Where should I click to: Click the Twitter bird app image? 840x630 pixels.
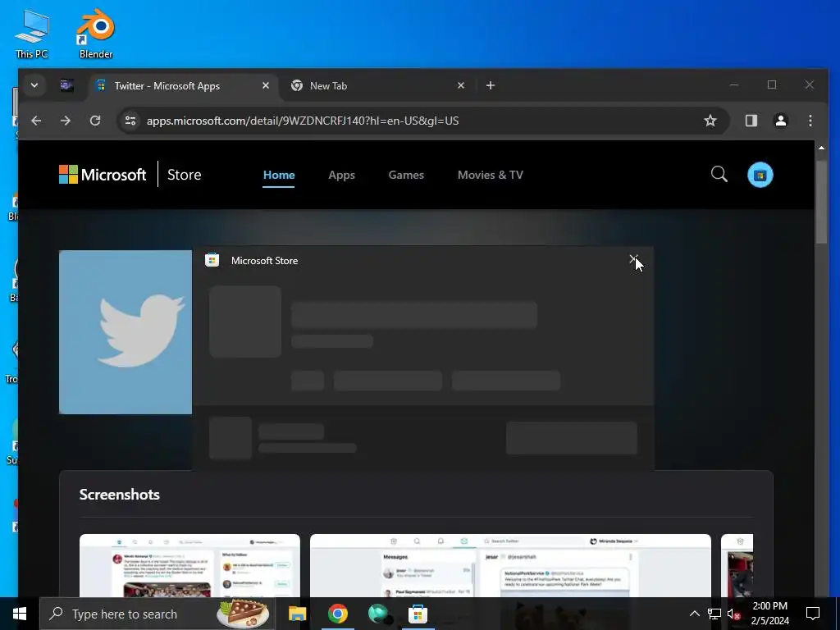point(126,332)
